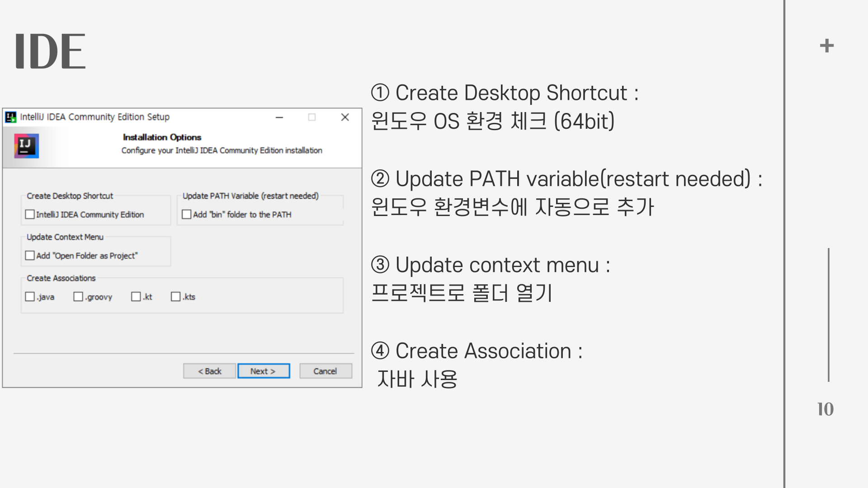Go back with the < Back button
868x488 pixels.
(x=209, y=371)
